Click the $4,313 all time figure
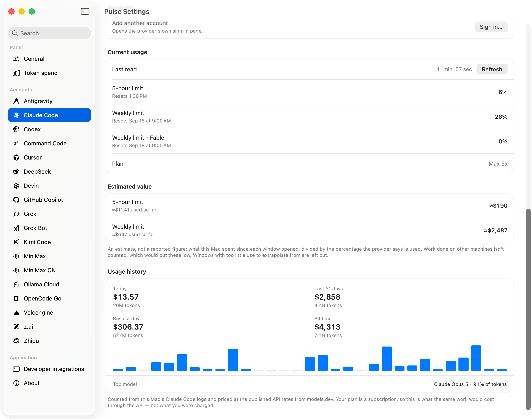This screenshot has width=532, height=419. tap(327, 327)
